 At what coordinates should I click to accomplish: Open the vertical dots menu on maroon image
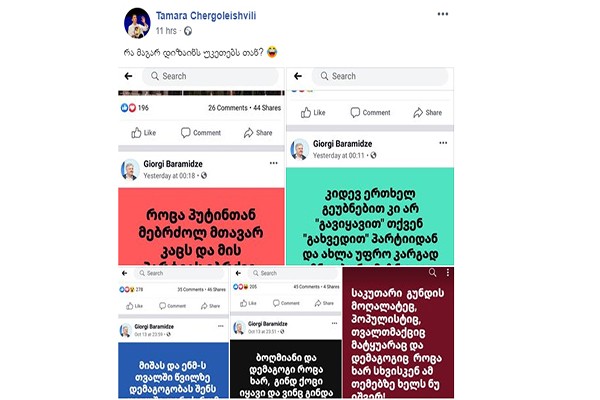[448, 273]
